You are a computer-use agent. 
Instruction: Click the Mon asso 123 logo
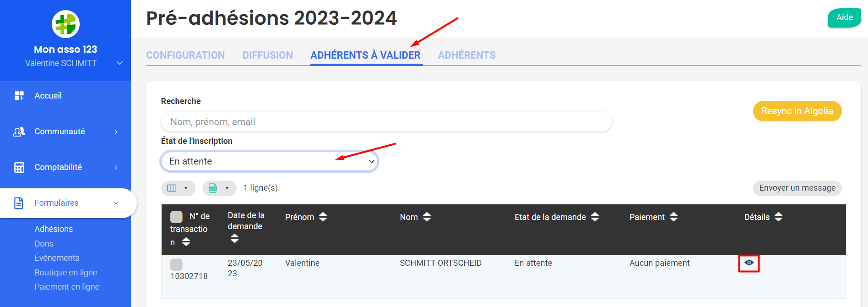pos(65,24)
